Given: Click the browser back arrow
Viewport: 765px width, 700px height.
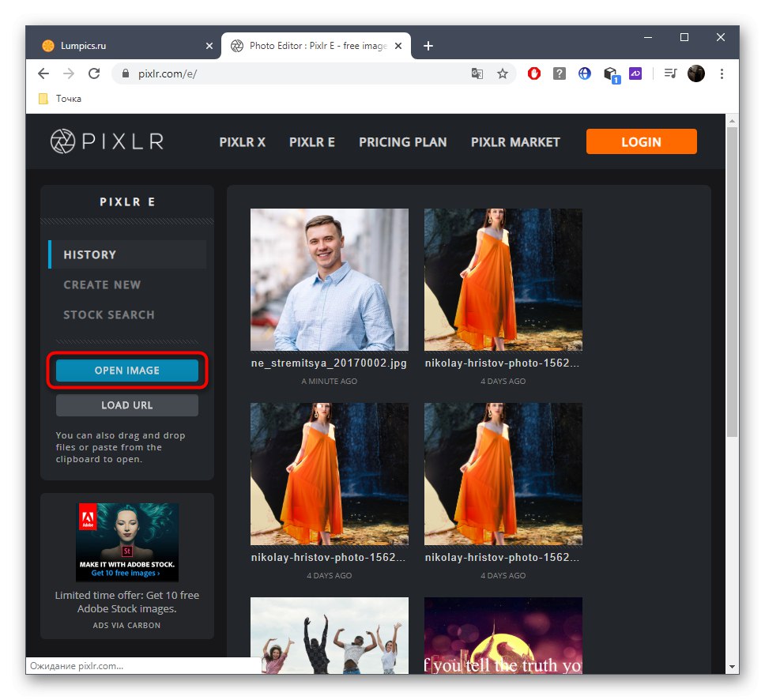Looking at the screenshot, I should [43, 73].
